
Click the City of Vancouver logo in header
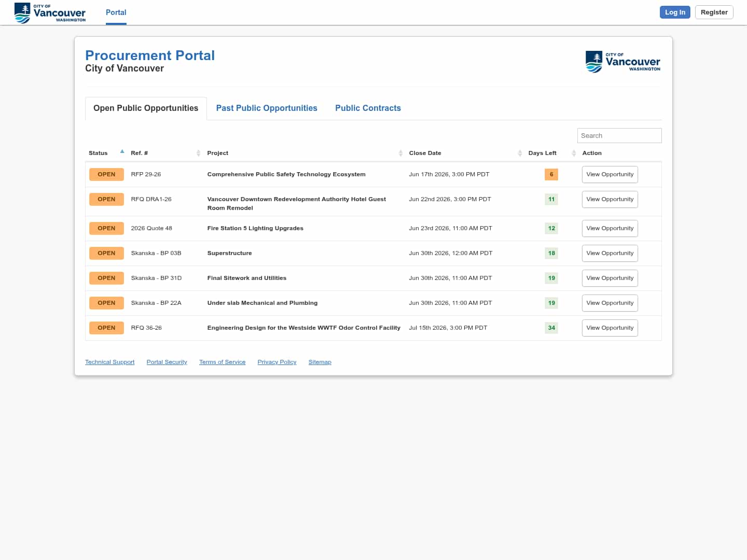point(50,12)
